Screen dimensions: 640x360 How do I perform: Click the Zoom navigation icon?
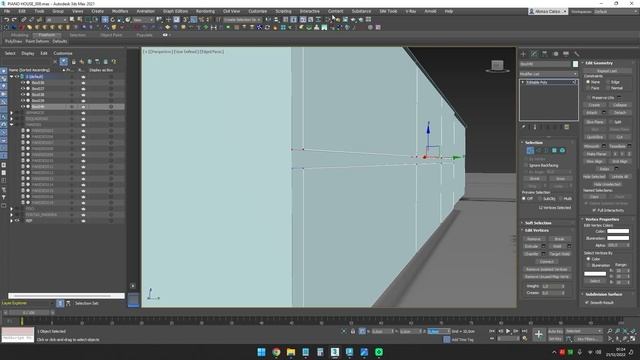[x=609, y=331]
